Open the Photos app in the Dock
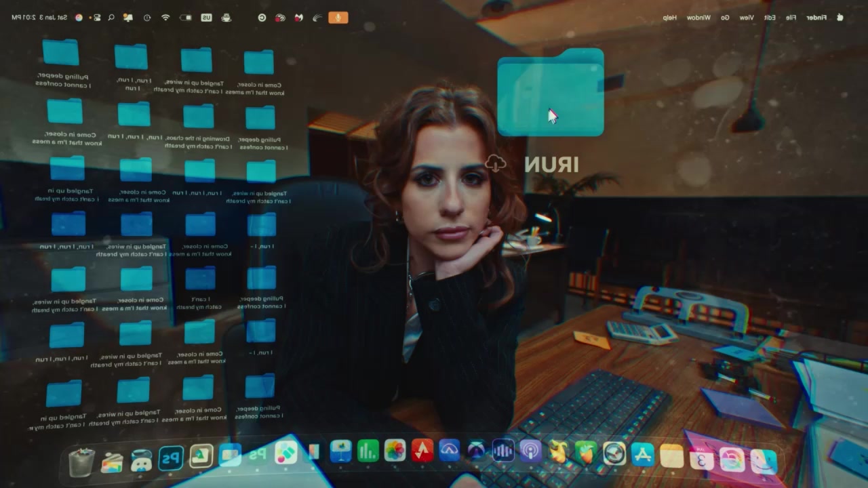 pyautogui.click(x=395, y=451)
